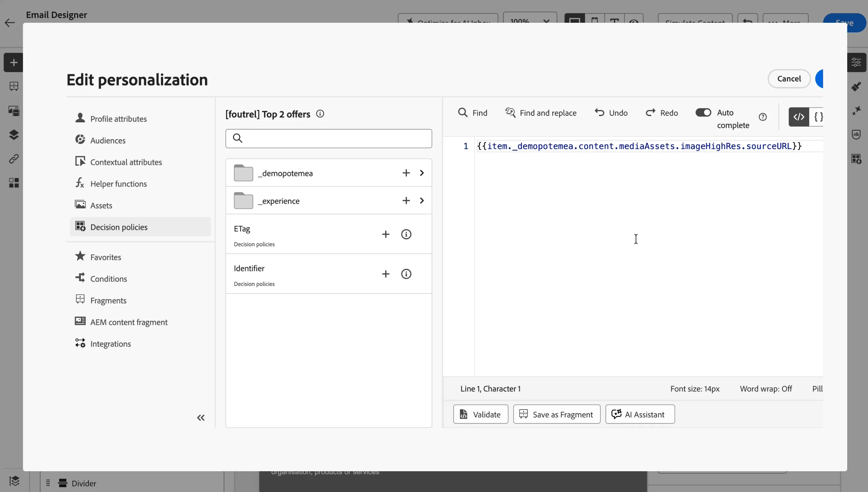Show info for Top 2 offers
Screen dimensions: 868x492
(320, 114)
